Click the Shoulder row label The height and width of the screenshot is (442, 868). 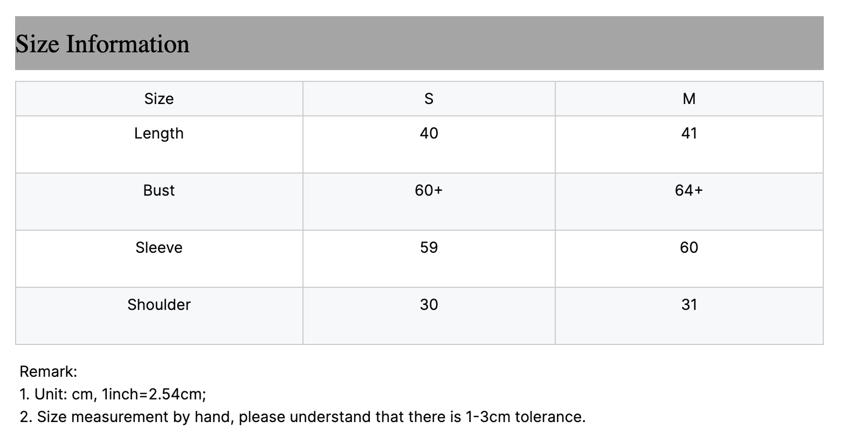tap(159, 305)
